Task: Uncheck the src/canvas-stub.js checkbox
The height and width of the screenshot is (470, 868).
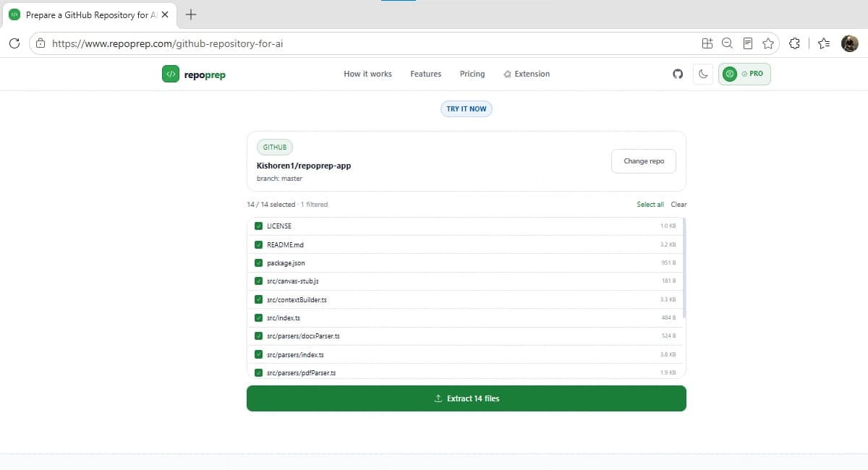Action: click(258, 281)
